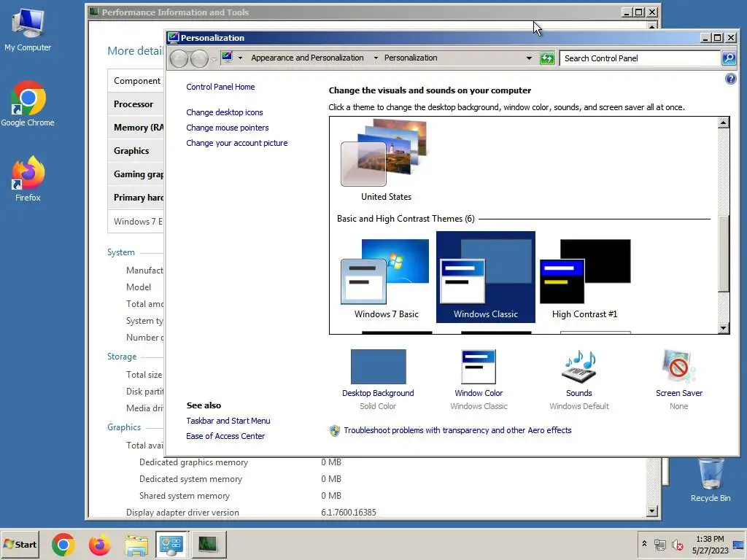Click the Performance Information title bar icon

[94, 12]
